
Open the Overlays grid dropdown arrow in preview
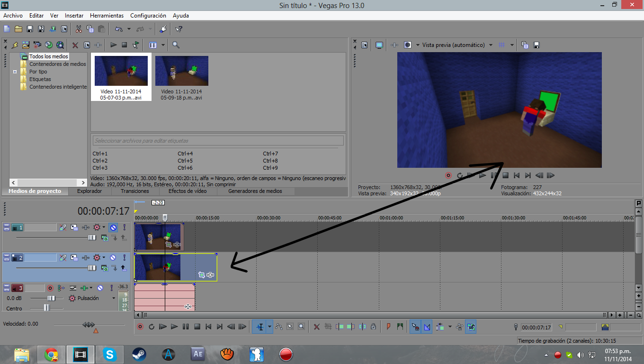512,45
